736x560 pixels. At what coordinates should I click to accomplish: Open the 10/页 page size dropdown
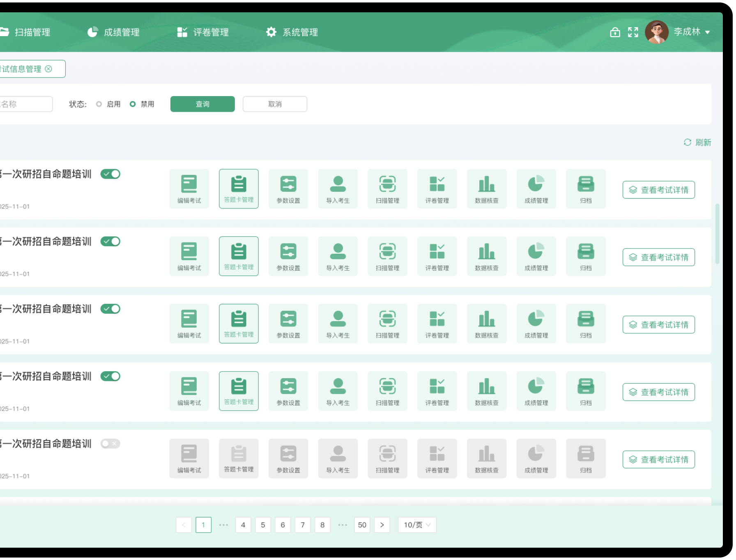coord(417,525)
